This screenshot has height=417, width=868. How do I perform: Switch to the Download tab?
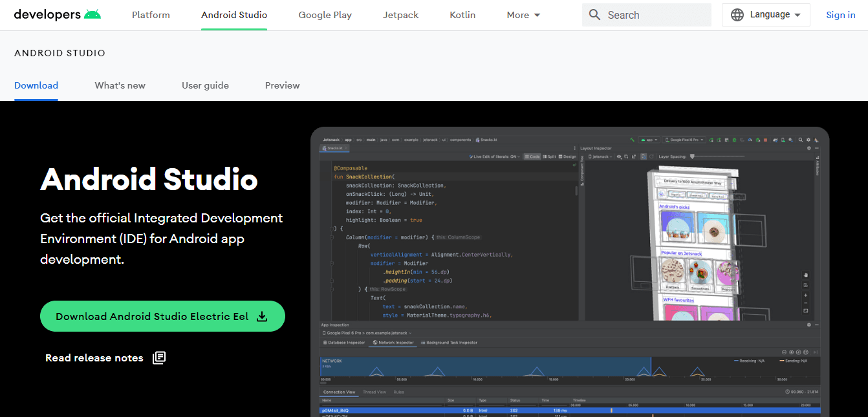(x=36, y=85)
